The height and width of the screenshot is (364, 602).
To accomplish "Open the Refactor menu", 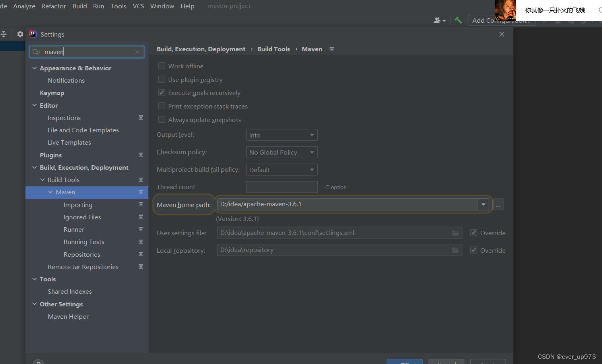I will [54, 6].
